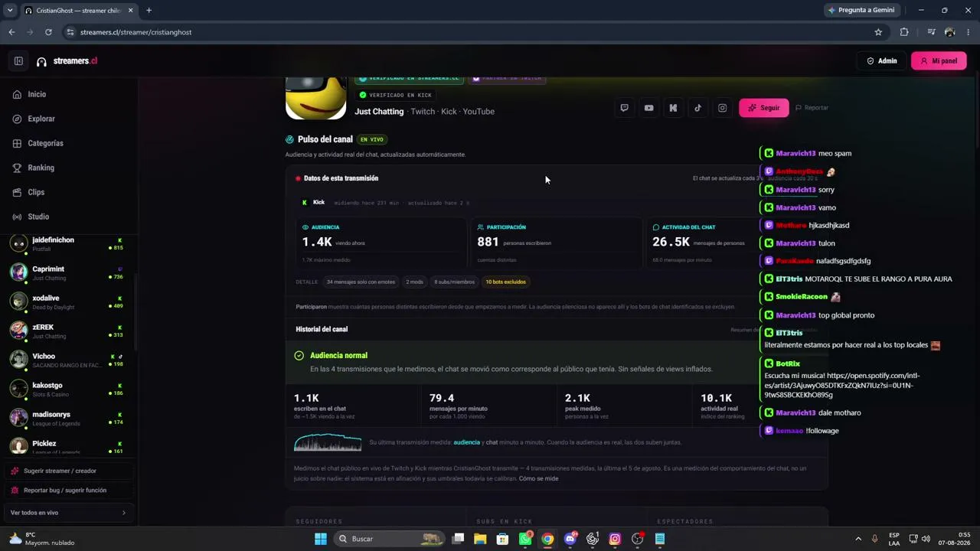Follow the Cómo se mide link

click(538, 479)
